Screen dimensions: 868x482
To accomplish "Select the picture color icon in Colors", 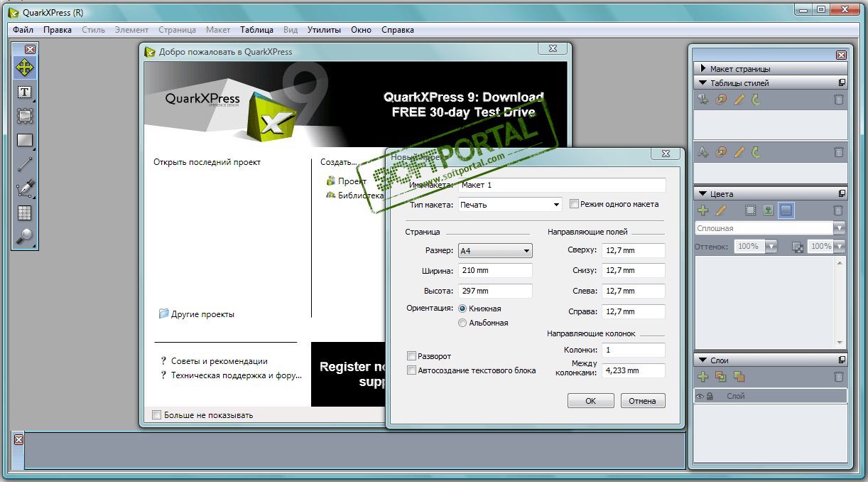I will point(768,210).
